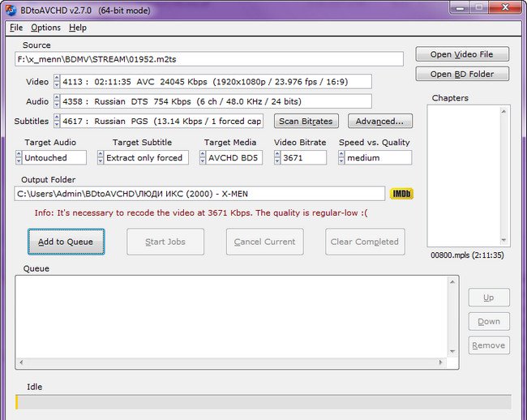Click the 'AVCHD BD5' target media value

tap(234, 157)
